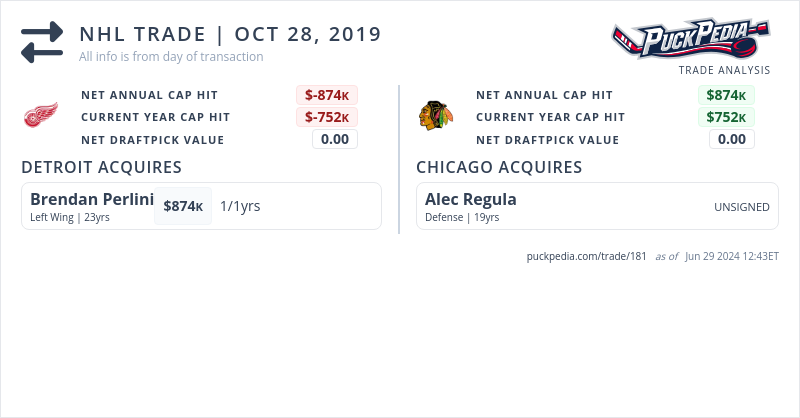
Task: Click the Chicago Acquires heading
Action: (499, 166)
